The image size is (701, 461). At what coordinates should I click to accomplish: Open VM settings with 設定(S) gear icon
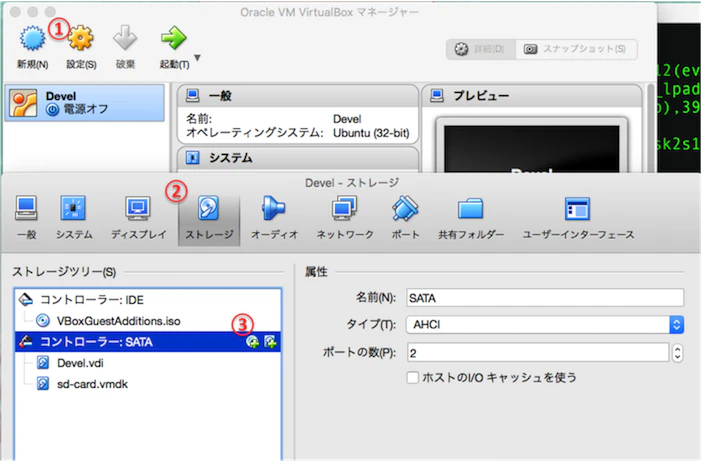click(x=81, y=38)
